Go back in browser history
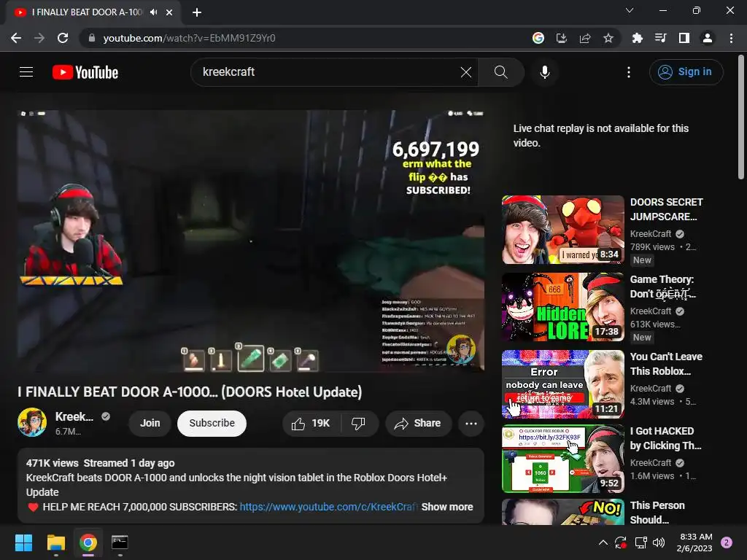 click(16, 38)
